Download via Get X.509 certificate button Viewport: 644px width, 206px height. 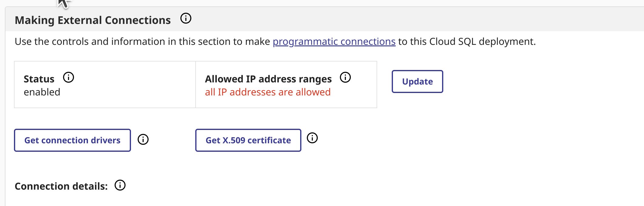click(x=248, y=140)
